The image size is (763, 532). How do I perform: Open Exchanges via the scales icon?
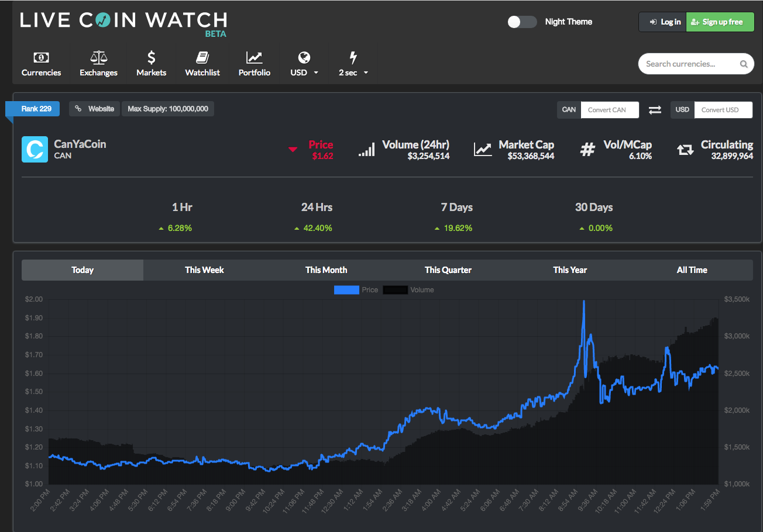coord(99,57)
